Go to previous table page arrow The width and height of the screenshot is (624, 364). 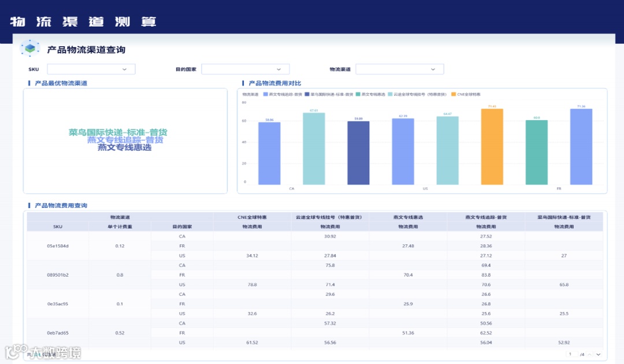pos(590,354)
